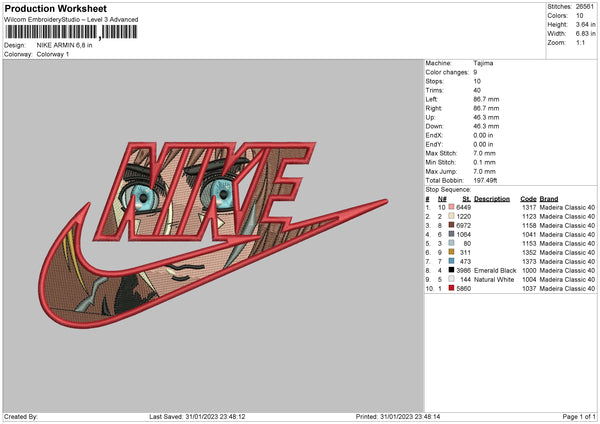Click the Created By footer label
This screenshot has height=424, width=600.
[x=21, y=416]
